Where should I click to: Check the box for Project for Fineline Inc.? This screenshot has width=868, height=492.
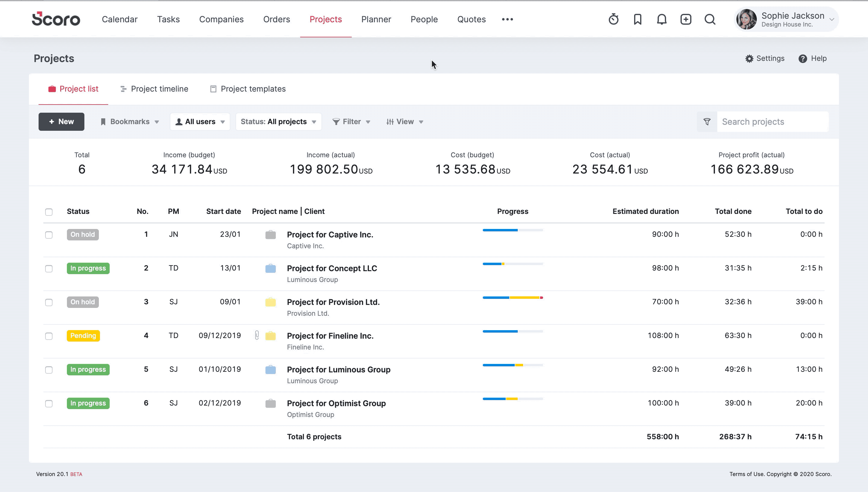click(49, 336)
